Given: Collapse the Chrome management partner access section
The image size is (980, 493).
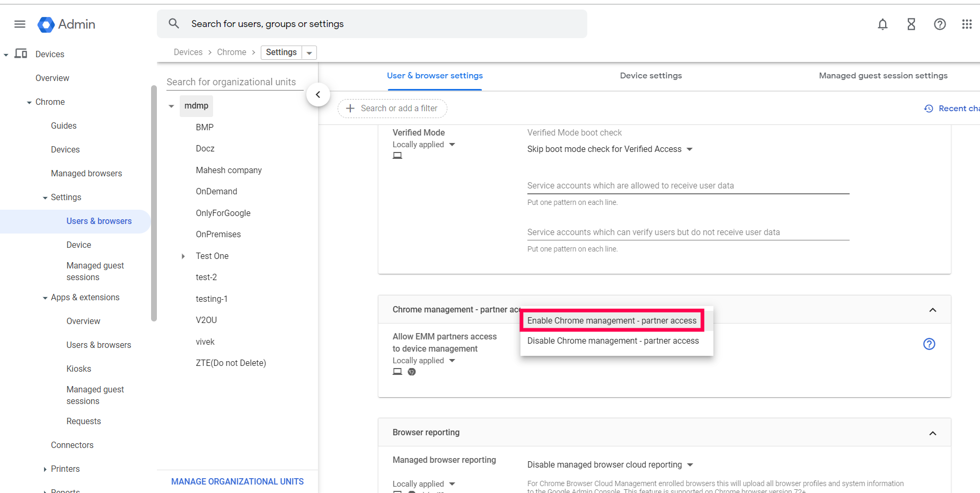Looking at the screenshot, I should point(933,310).
